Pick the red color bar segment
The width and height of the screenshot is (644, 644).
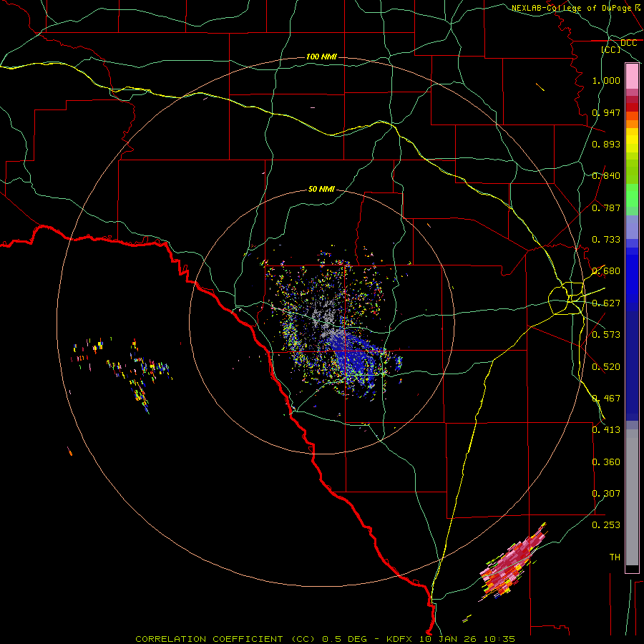632,107
